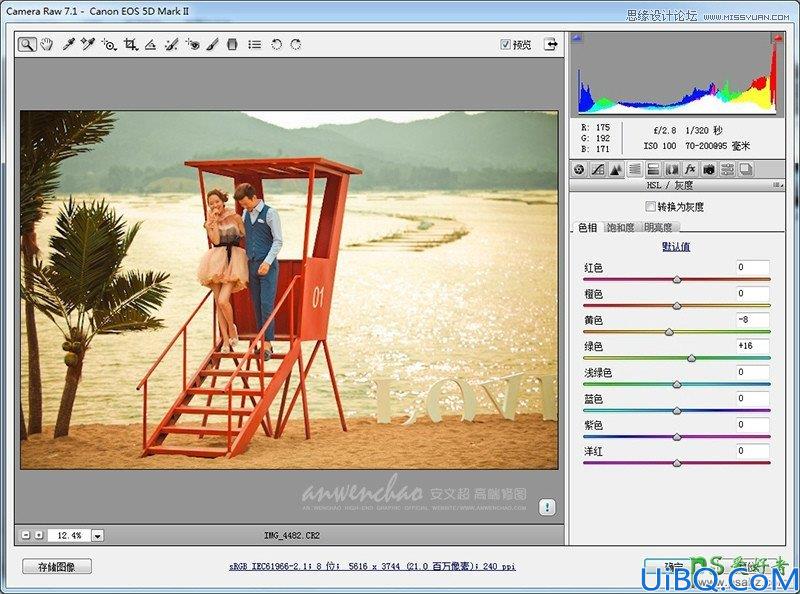Open the Lens Corrections panel icon
This screenshot has height=594, width=800.
point(671,169)
